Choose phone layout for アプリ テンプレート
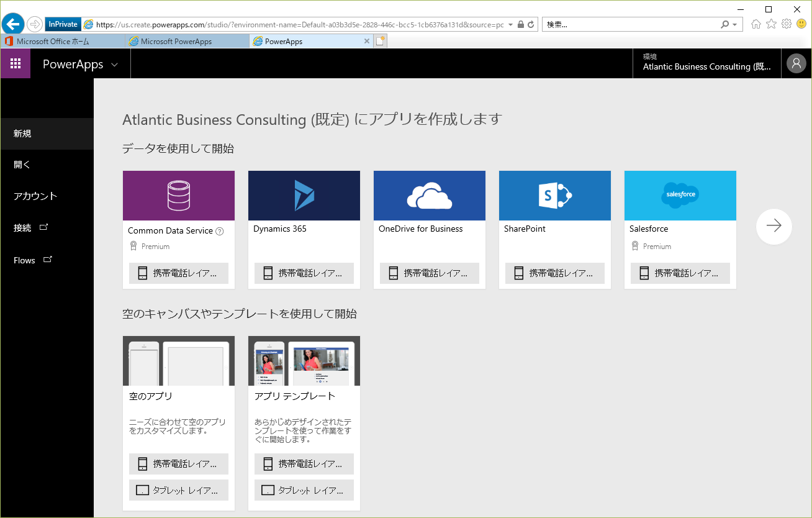 [x=304, y=464]
